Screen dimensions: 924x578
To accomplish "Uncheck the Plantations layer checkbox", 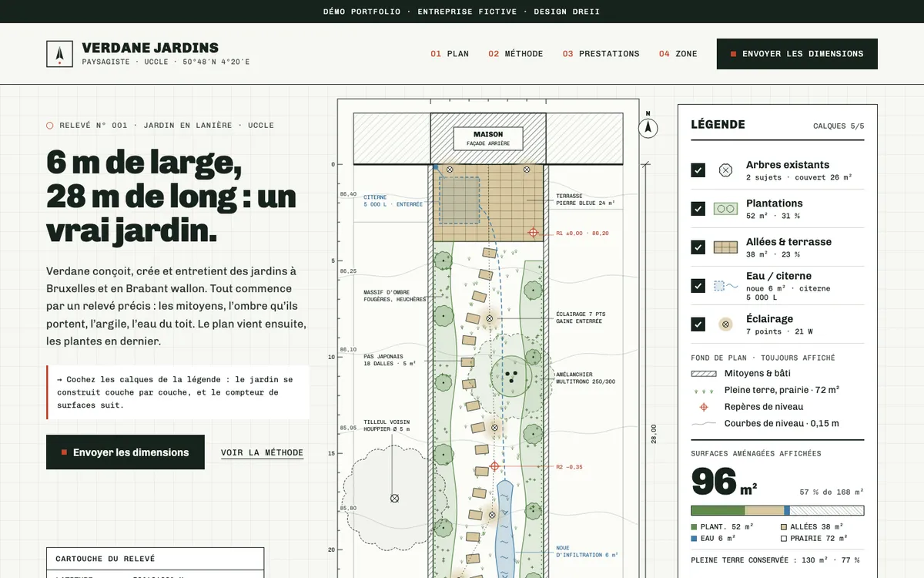I will click(x=698, y=209).
